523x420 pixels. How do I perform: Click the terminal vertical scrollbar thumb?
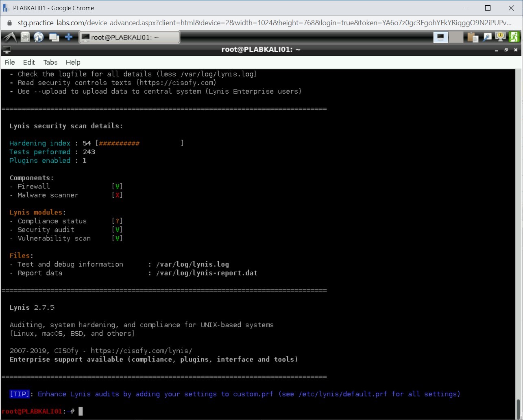click(518, 407)
